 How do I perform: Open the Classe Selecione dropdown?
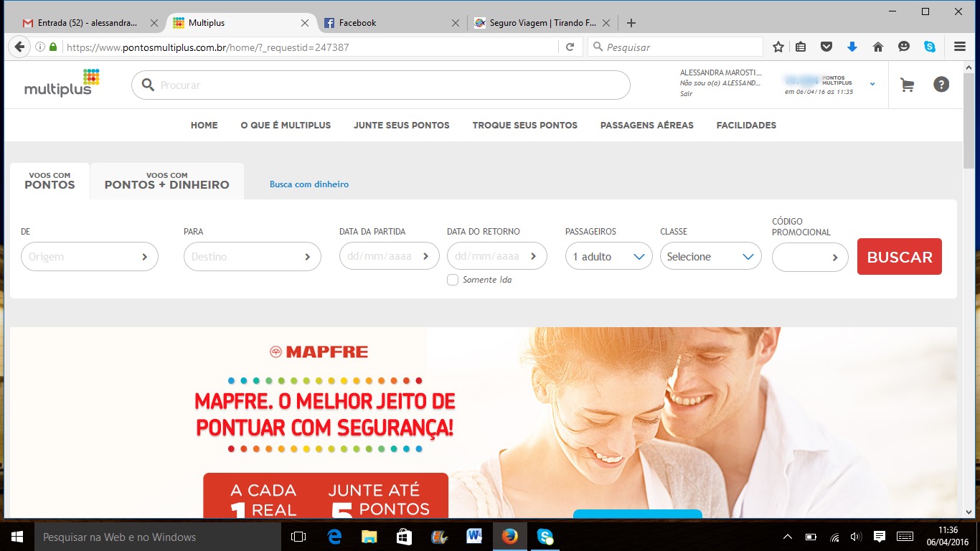pyautogui.click(x=710, y=256)
